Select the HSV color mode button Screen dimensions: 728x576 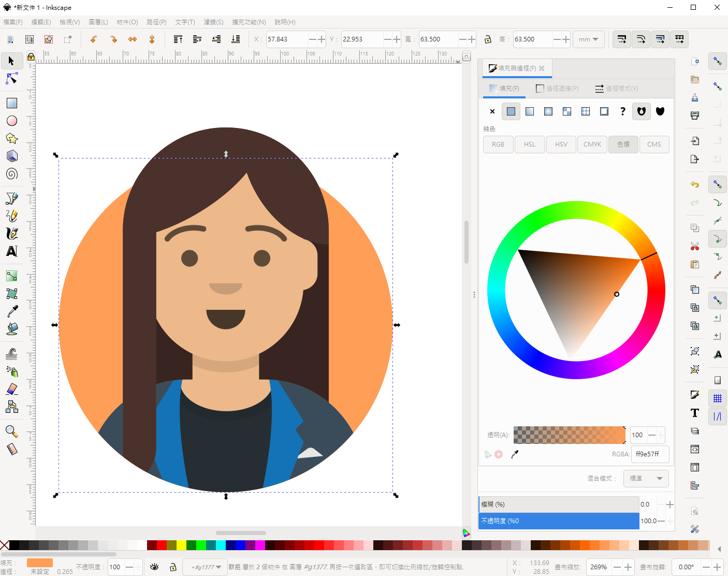(561, 145)
